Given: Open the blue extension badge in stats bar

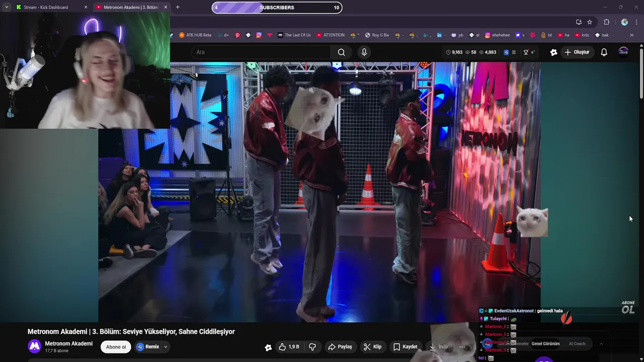Looking at the screenshot, I should pyautogui.click(x=506, y=52).
